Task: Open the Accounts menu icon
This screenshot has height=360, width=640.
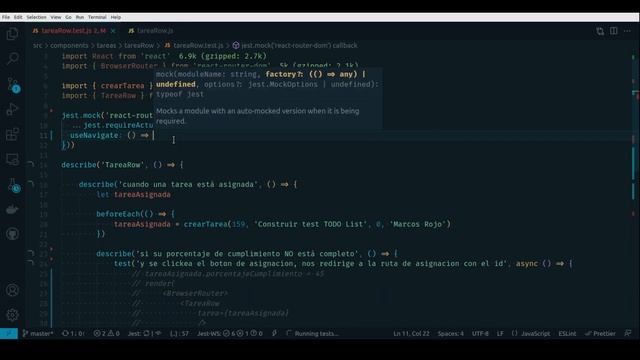Action: pyautogui.click(x=12, y=290)
